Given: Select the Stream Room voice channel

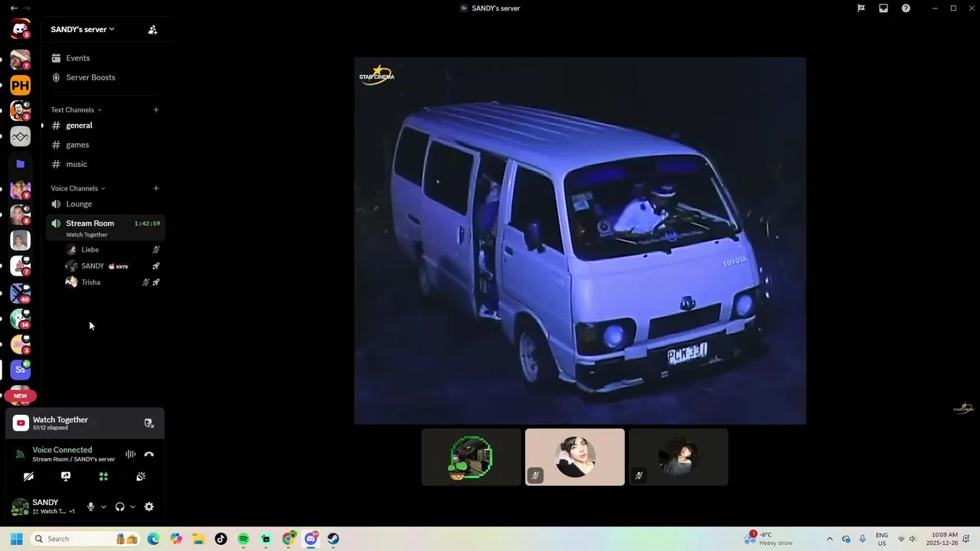Looking at the screenshot, I should [104, 227].
